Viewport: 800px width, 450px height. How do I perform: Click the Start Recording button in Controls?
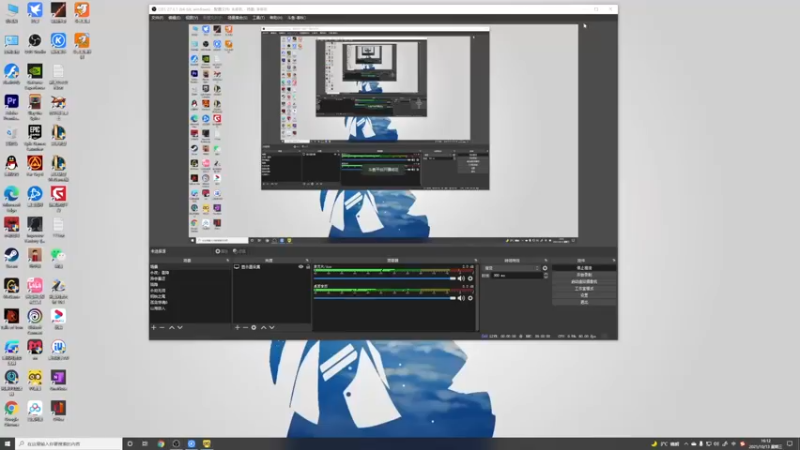coord(584,275)
